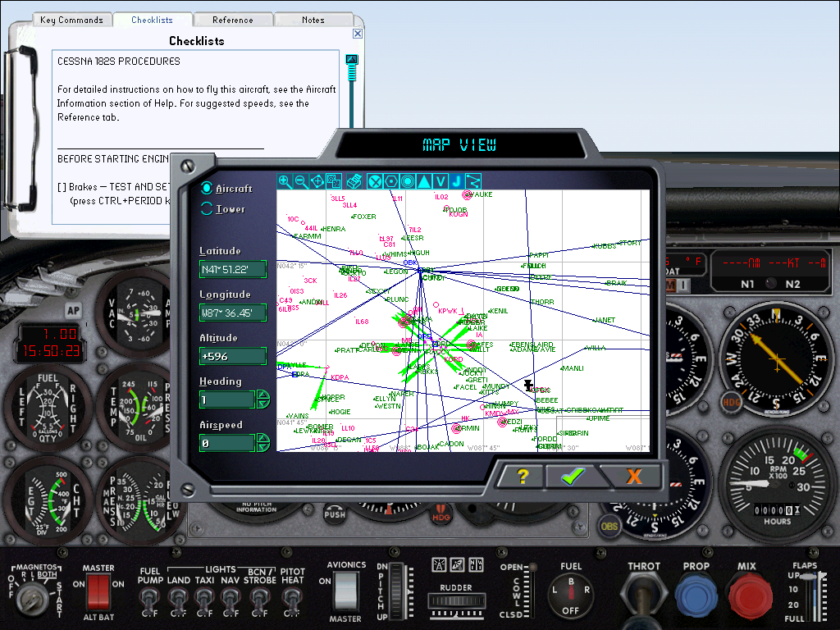The width and height of the screenshot is (840, 630).
Task: Toggle the VOR rings icon in the map toolbar
Action: [x=408, y=181]
